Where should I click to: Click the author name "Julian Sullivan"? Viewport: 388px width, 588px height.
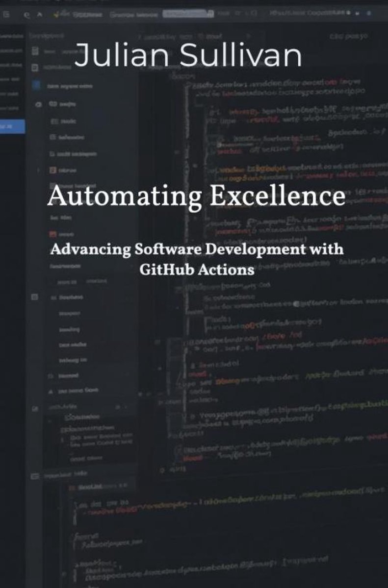188,55
